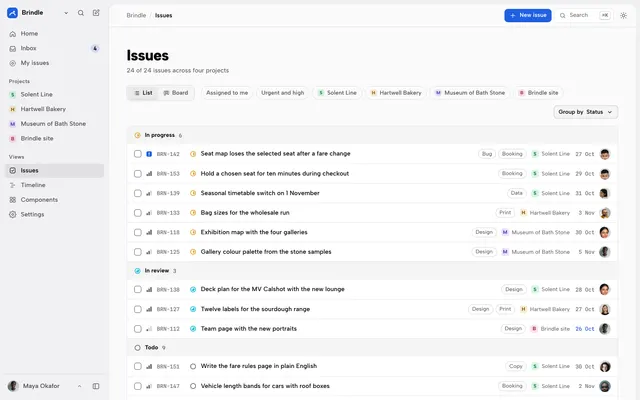Open the Brindle workspace switcher chevron
This screenshot has width=640, height=400.
tap(66, 13)
